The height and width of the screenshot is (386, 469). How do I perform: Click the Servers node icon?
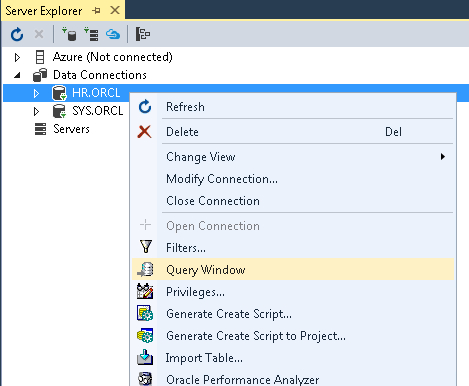point(40,129)
